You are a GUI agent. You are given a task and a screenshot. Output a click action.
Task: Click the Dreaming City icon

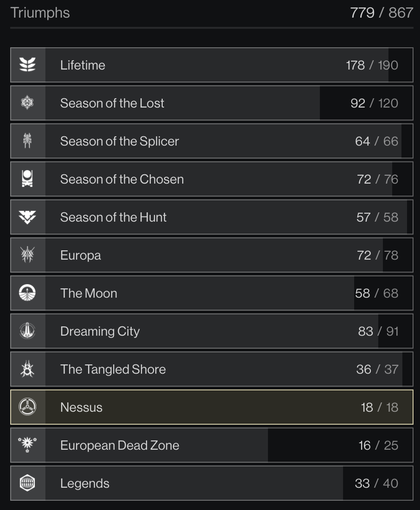point(27,331)
